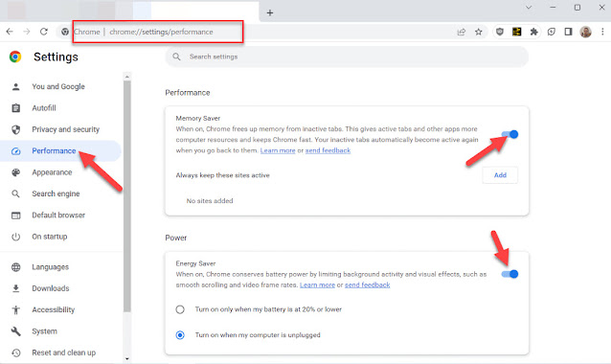Open a new tab with plus button
Image resolution: width=611 pixels, height=364 pixels.
tap(270, 12)
